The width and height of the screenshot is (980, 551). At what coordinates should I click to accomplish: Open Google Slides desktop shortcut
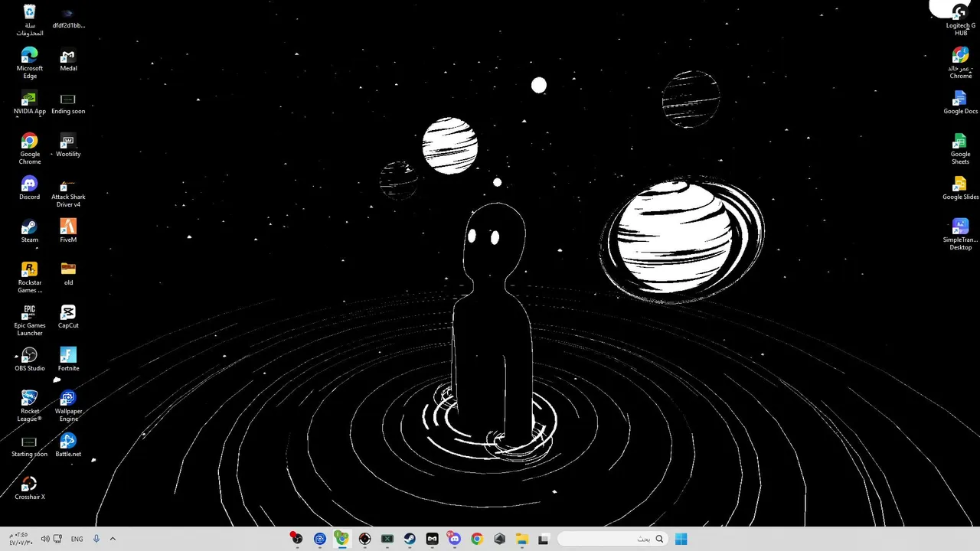[960, 189]
